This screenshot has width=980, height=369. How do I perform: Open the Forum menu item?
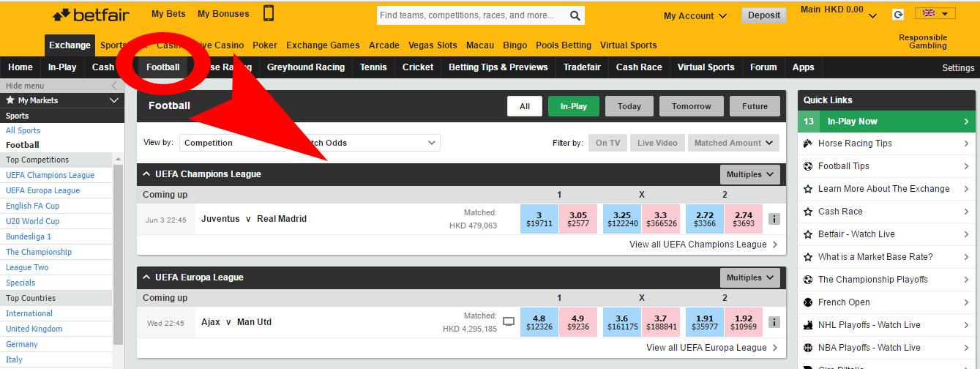click(x=763, y=67)
